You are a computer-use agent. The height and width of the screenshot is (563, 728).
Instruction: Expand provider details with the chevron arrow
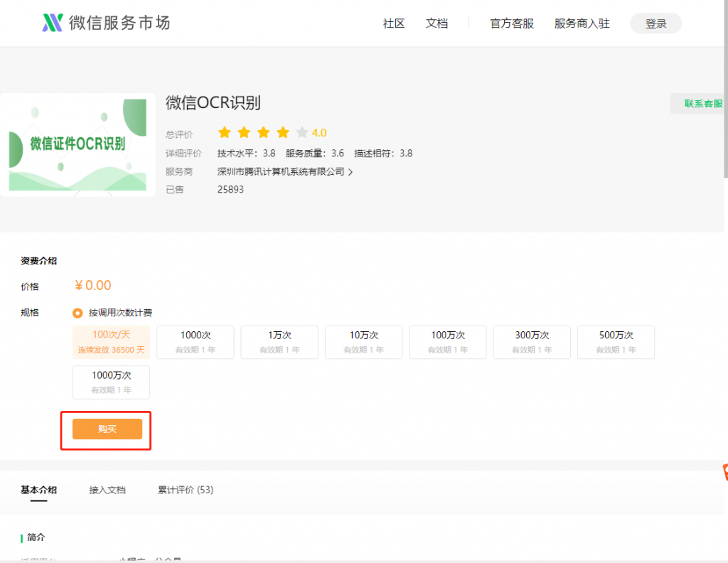[350, 172]
